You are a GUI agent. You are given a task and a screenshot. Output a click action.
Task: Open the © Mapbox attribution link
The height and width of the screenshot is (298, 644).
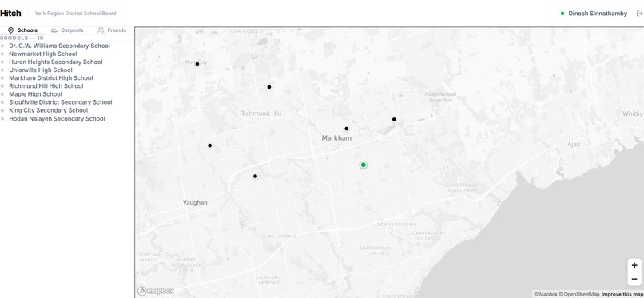tap(545, 294)
